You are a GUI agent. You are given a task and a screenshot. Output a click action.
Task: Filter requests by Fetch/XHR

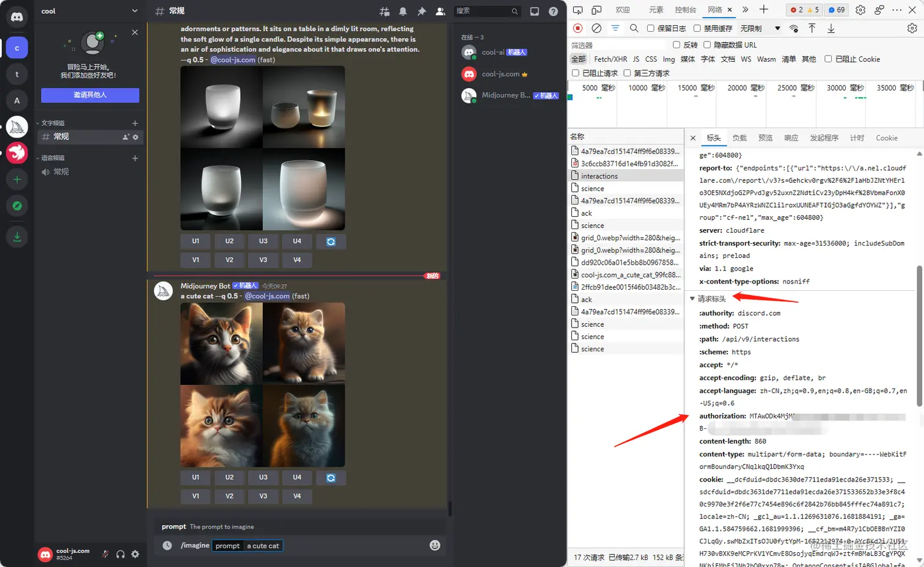coord(610,59)
